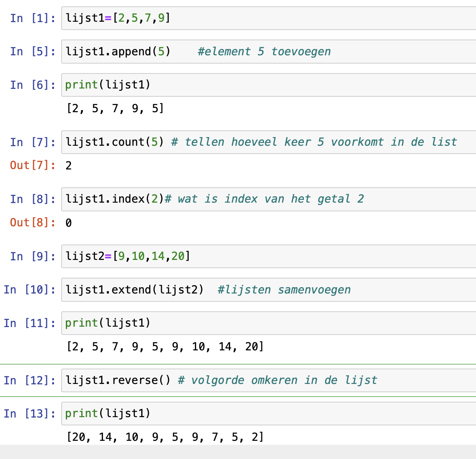Select the print(lijst1) cell numbered 13

[x=268, y=414]
